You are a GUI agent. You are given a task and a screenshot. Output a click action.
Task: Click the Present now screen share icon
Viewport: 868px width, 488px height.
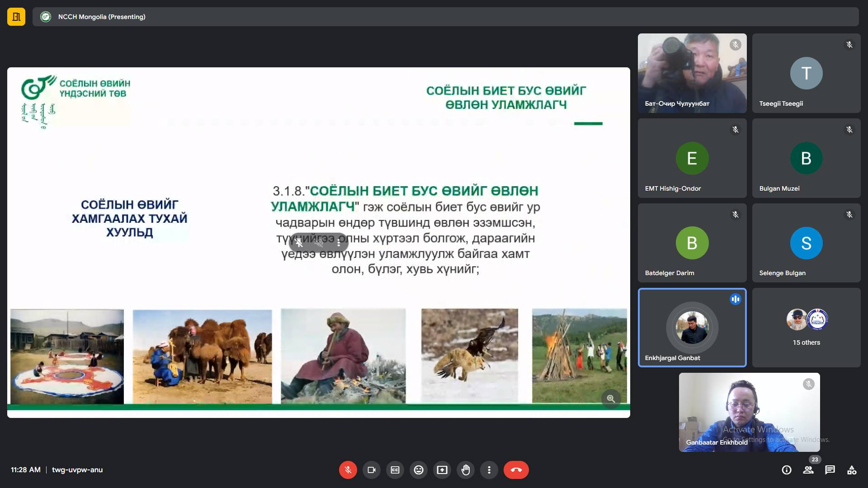442,470
